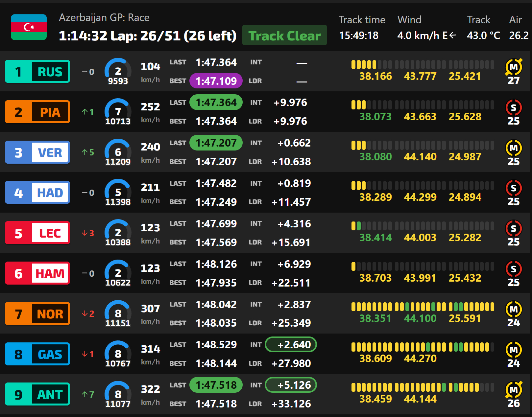Click NOR medium tyre icon
The image size is (532, 417).
point(514,309)
